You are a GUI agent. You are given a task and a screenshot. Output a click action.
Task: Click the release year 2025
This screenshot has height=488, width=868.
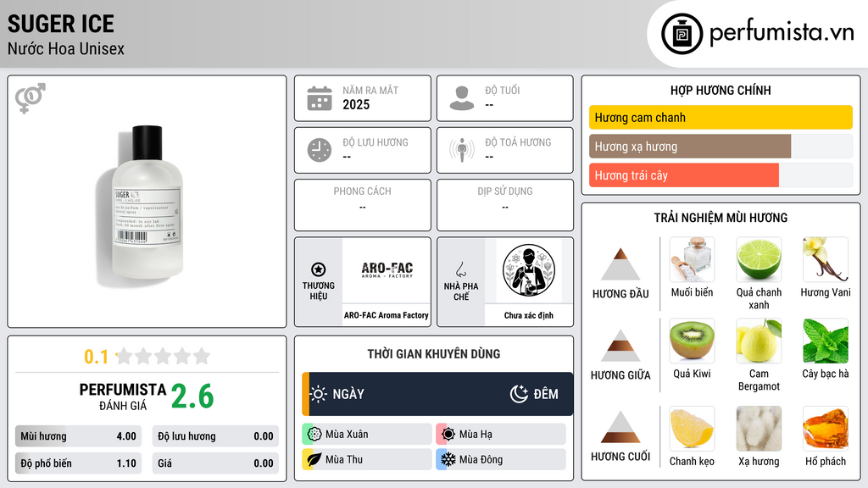click(x=356, y=104)
